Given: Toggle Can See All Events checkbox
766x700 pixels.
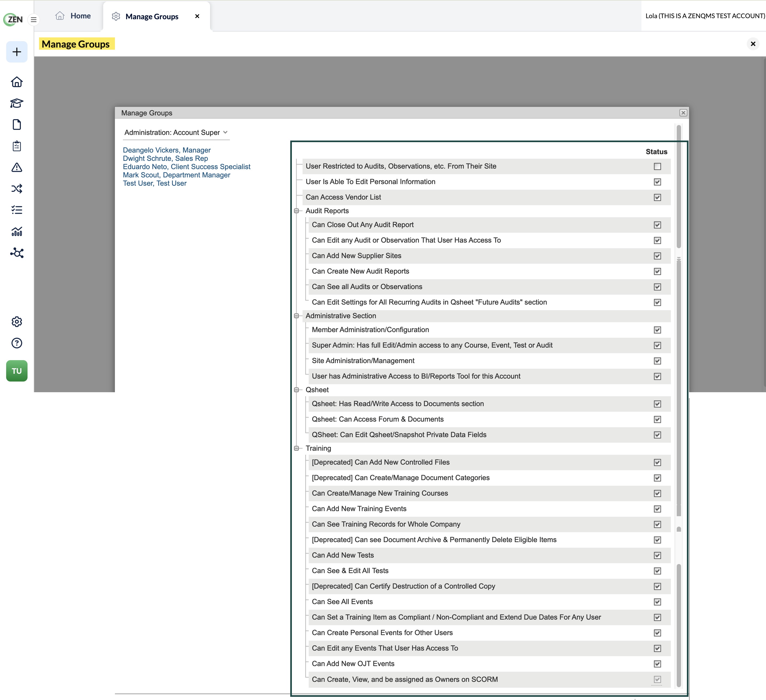Looking at the screenshot, I should coord(657,602).
